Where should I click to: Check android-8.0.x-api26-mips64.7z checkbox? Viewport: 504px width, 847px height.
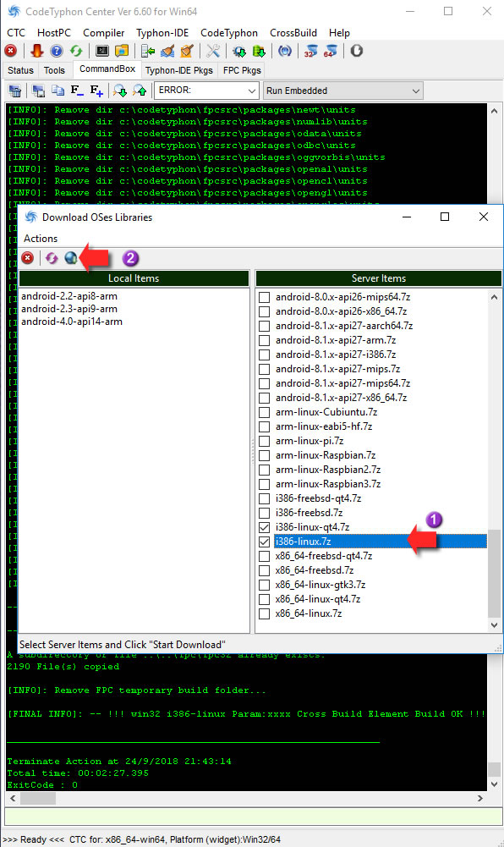pyautogui.click(x=265, y=297)
